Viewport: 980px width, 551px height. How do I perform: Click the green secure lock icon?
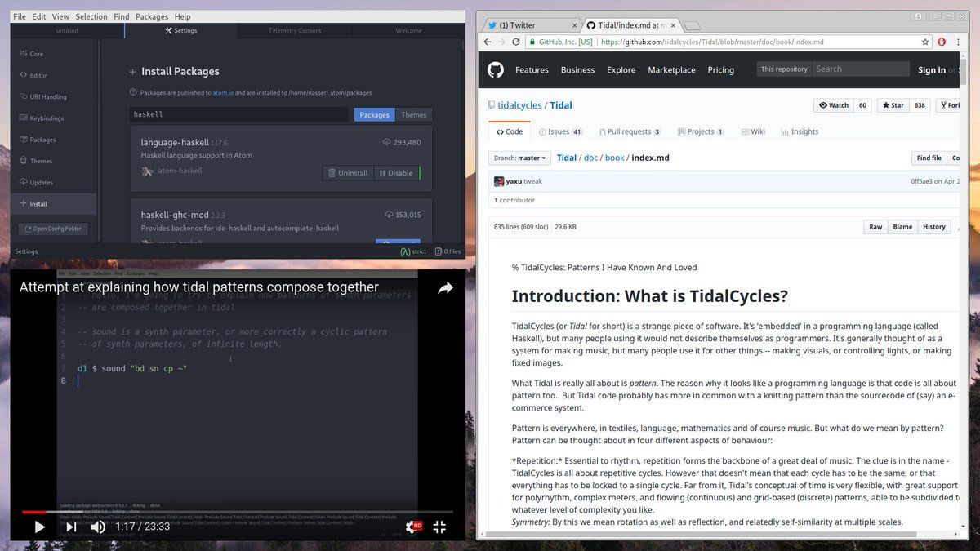(x=532, y=42)
